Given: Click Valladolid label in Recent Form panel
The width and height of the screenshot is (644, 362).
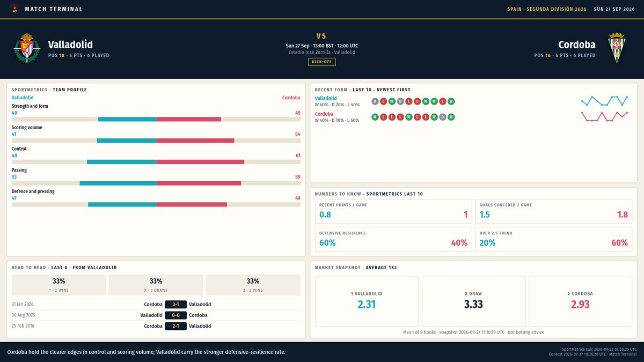Looking at the screenshot, I should pos(326,98).
